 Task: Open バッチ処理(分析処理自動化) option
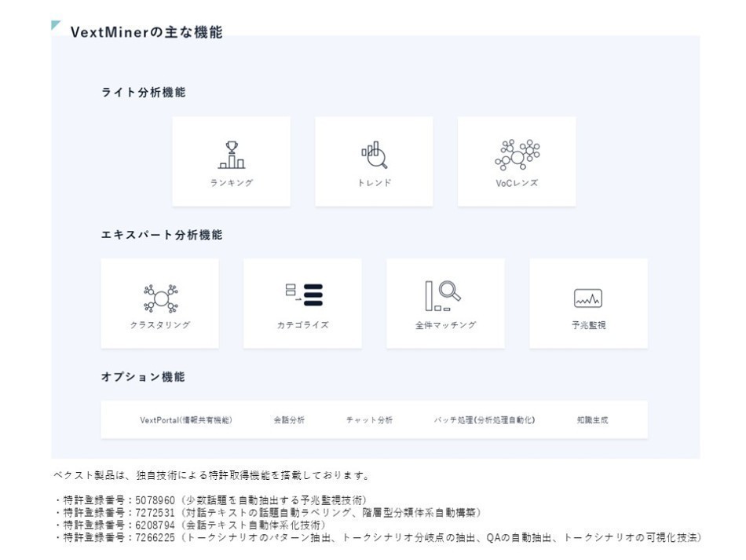485,420
